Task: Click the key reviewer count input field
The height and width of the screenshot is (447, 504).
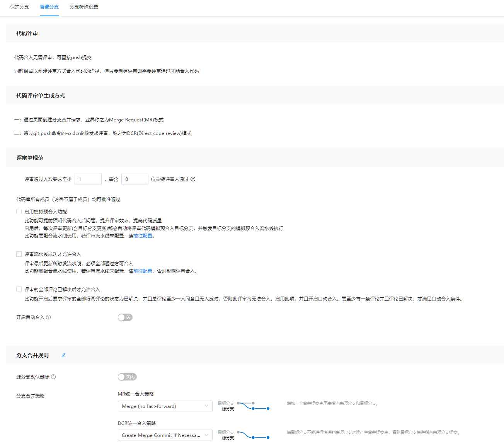Action: pyautogui.click(x=135, y=179)
